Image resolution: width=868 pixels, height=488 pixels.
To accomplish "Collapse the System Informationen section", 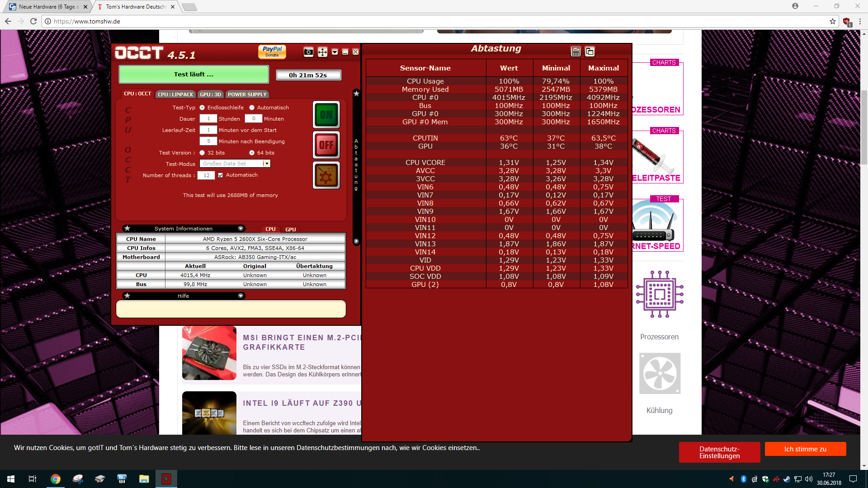I will click(241, 229).
